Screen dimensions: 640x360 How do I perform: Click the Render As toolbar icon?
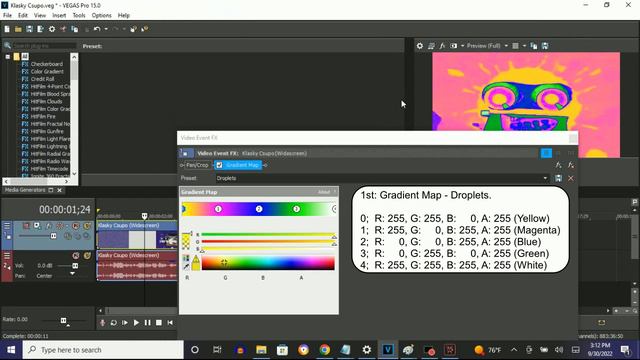pyautogui.click(x=40, y=29)
